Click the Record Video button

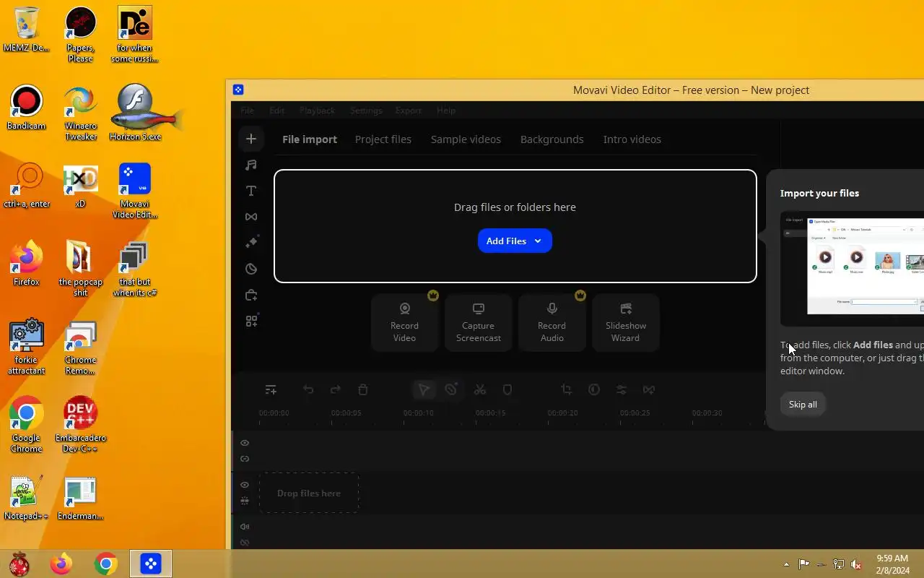(x=405, y=323)
